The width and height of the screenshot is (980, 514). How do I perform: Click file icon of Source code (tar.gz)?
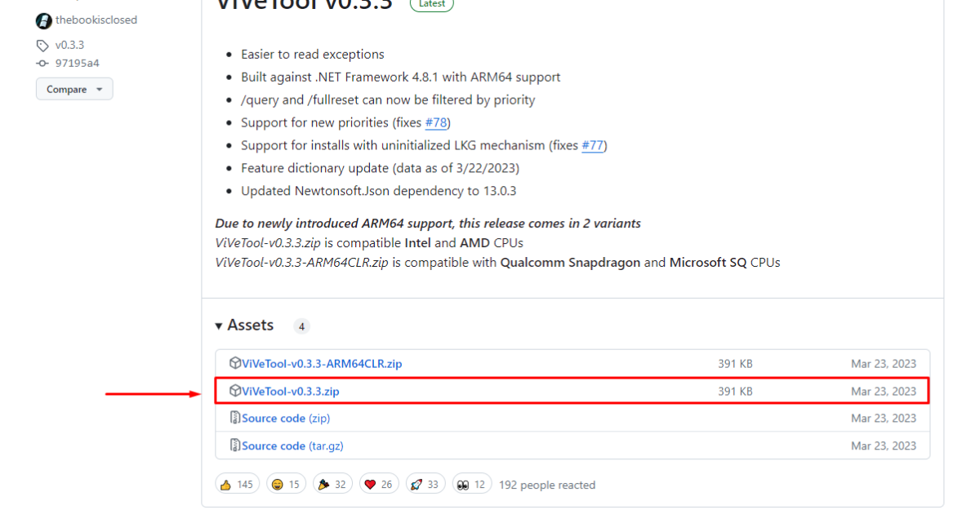(235, 445)
